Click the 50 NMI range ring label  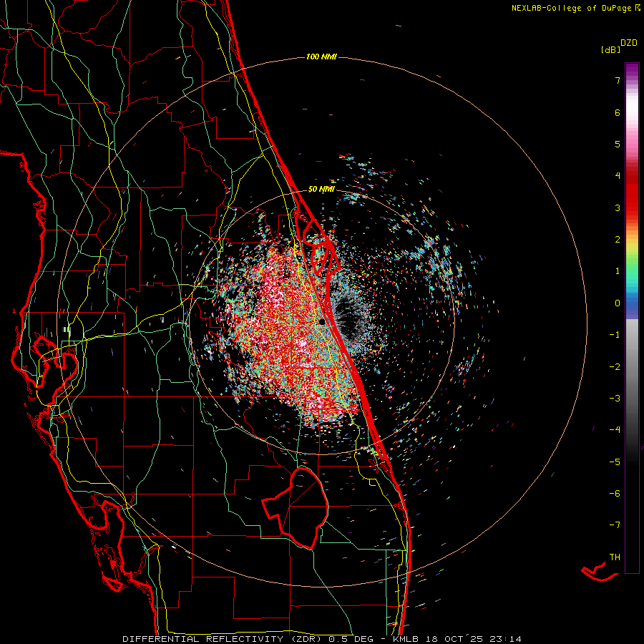pyautogui.click(x=321, y=190)
